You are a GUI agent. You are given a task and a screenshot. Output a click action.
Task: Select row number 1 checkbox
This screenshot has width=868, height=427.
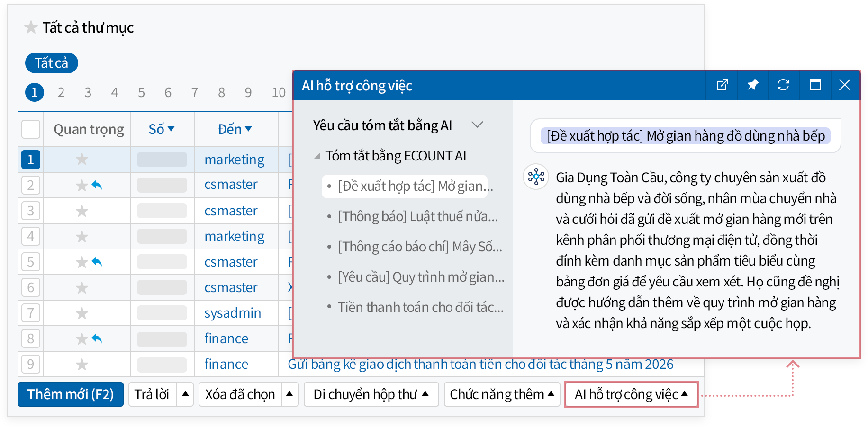coord(31,160)
